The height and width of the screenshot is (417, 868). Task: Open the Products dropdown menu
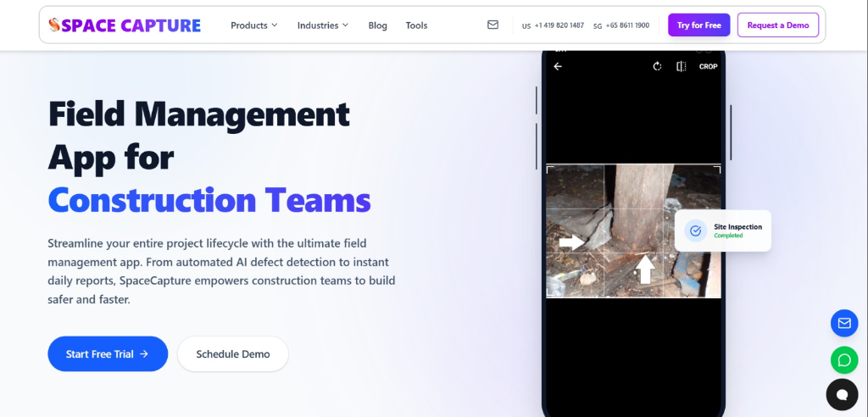(254, 25)
